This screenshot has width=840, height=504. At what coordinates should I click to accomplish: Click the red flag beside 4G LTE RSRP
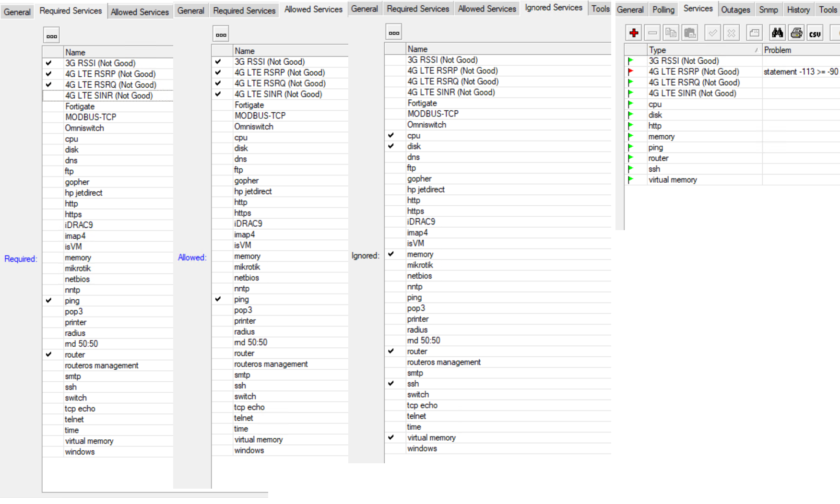click(630, 71)
